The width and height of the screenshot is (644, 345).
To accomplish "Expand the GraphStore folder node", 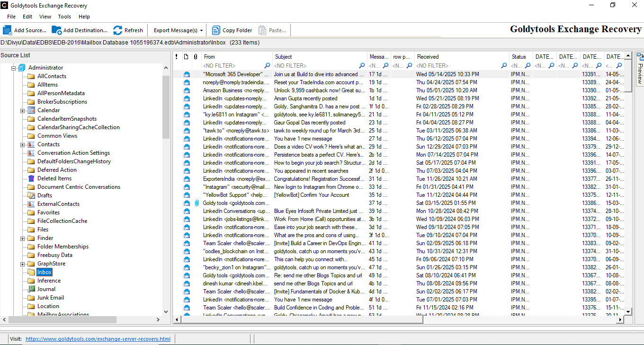I will coord(22,264).
